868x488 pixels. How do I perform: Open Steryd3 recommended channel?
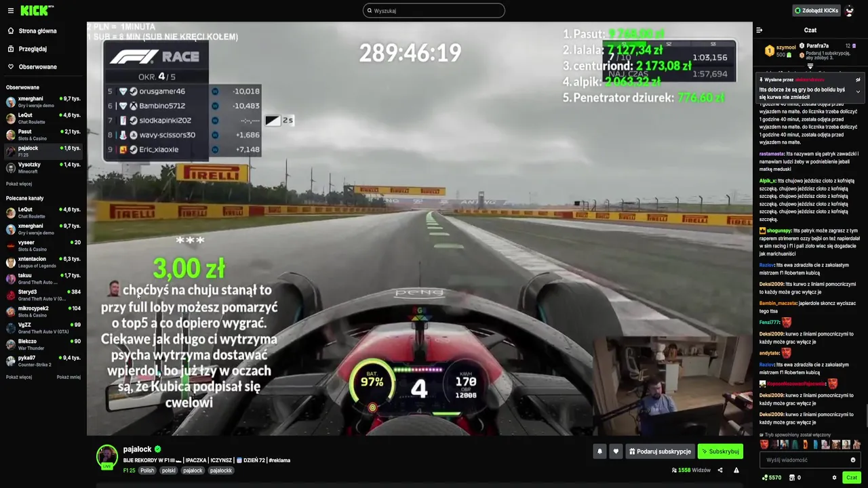[42, 295]
